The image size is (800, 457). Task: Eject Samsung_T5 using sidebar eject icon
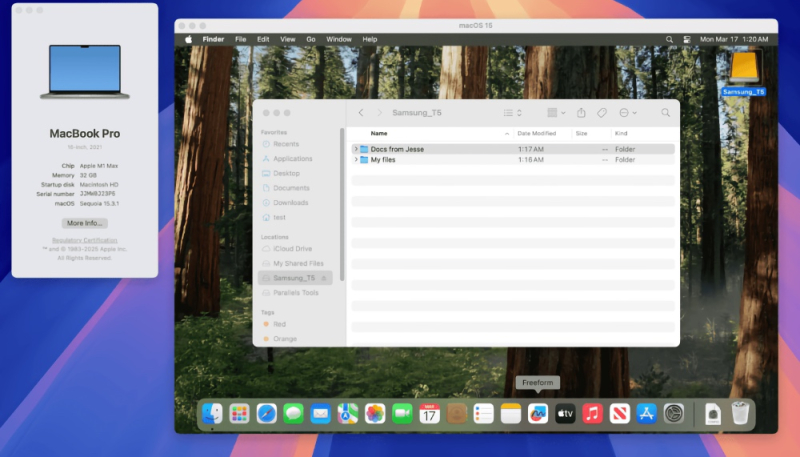[x=323, y=278]
